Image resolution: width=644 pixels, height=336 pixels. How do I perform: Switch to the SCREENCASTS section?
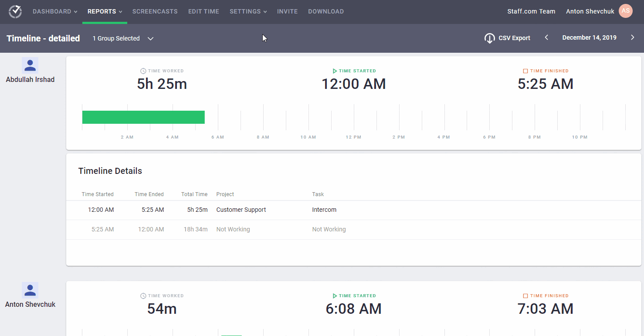pos(155,11)
